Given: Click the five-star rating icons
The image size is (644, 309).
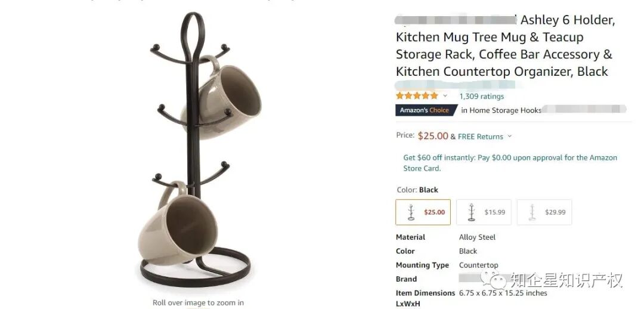Looking at the screenshot, I should [417, 95].
